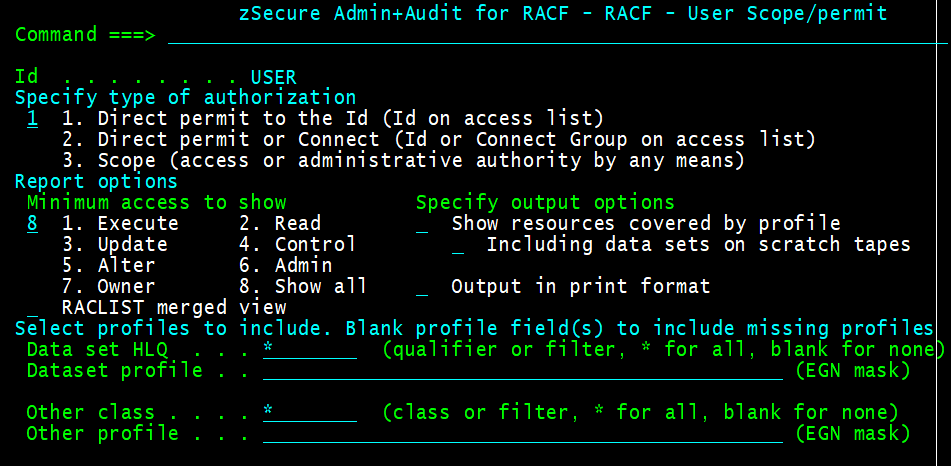Screen dimensions: 951x466
Task: Click the 1. Execute access option
Action: click(120, 223)
